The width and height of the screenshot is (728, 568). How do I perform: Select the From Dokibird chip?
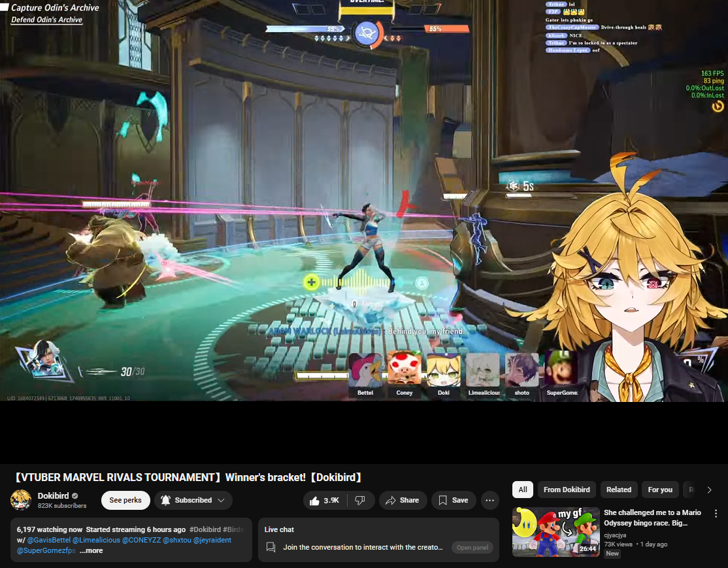[567, 490]
